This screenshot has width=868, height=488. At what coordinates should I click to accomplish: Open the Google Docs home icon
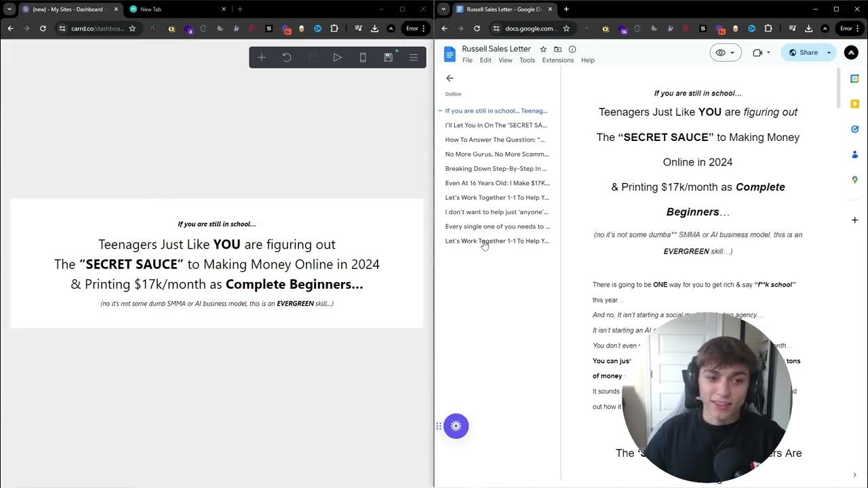(450, 54)
